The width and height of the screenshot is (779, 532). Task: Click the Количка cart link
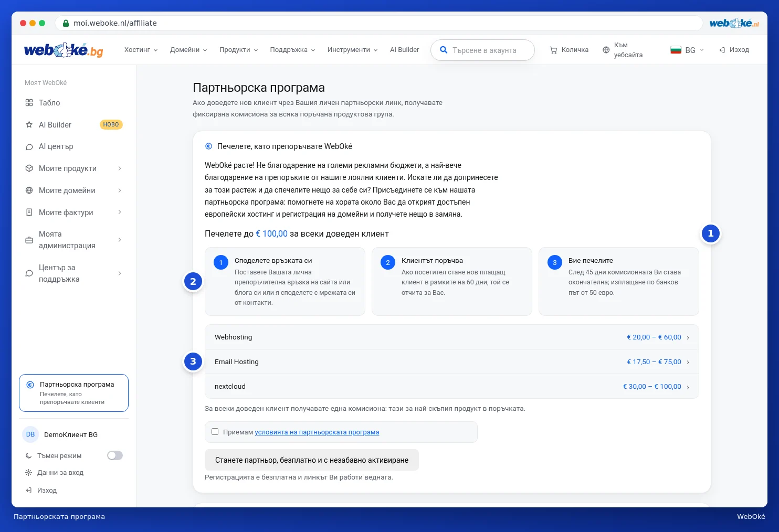(x=569, y=50)
